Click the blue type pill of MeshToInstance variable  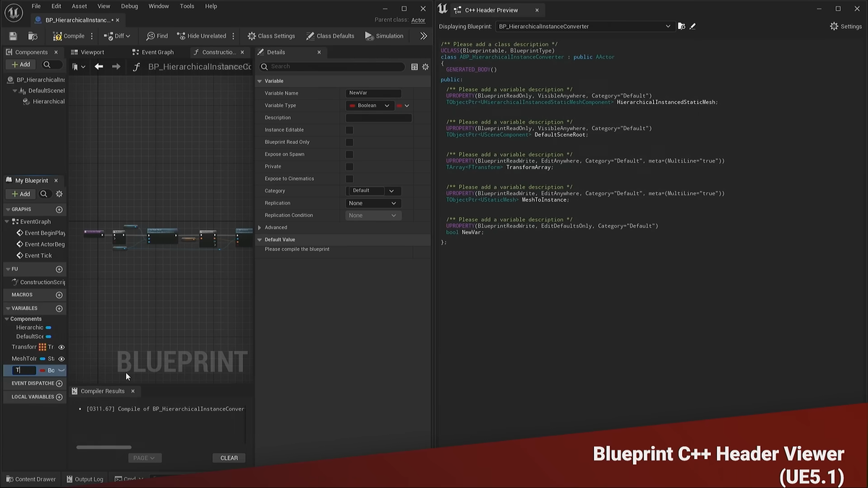pos(43,359)
